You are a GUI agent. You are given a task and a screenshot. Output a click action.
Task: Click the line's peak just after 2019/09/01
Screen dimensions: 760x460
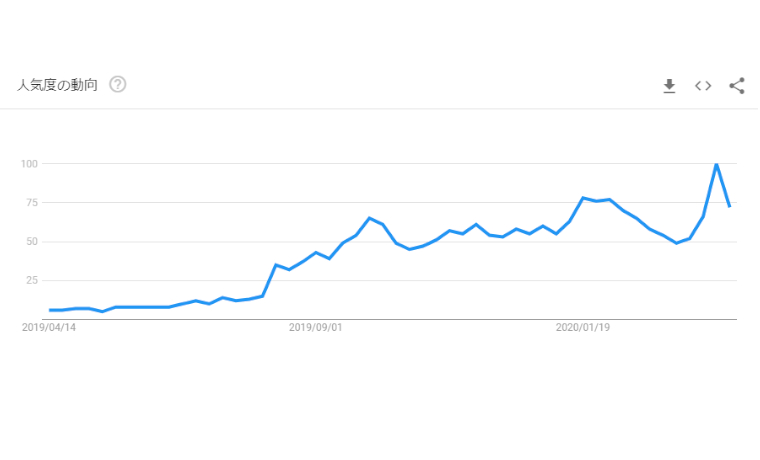tap(369, 218)
